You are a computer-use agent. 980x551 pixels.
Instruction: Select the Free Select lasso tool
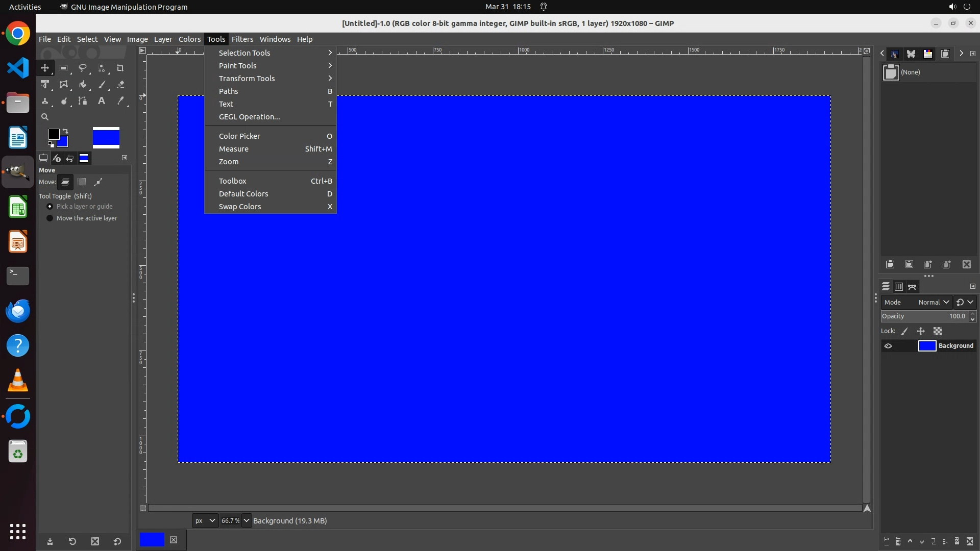point(82,68)
